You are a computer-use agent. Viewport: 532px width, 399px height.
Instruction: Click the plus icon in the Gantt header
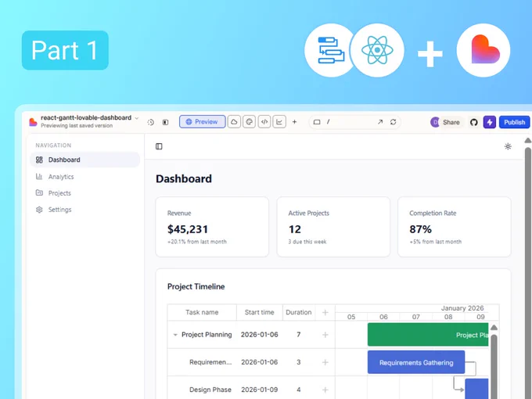[325, 312]
